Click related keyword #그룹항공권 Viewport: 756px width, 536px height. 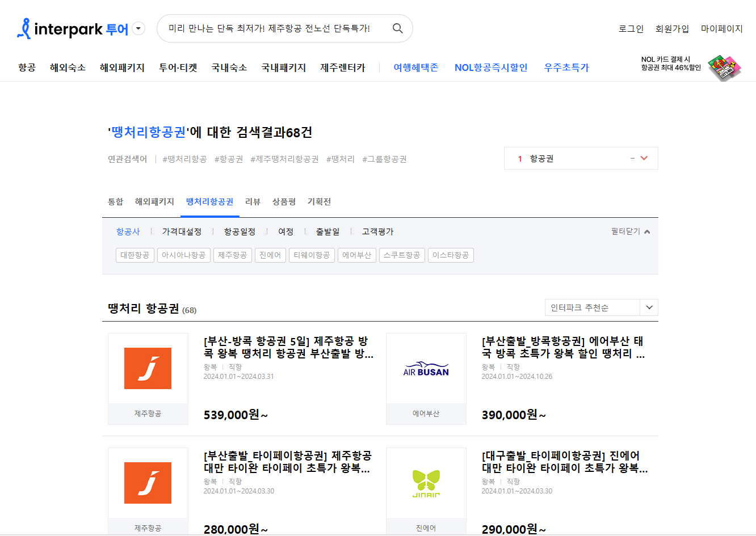click(384, 159)
